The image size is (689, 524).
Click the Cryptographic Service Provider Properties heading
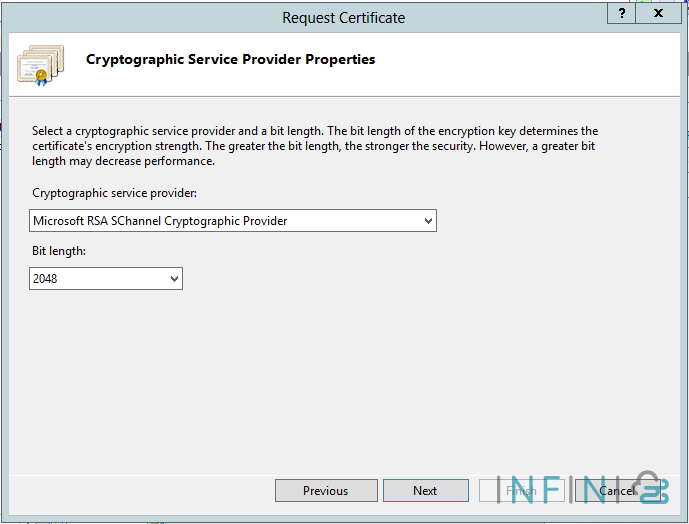click(x=231, y=59)
